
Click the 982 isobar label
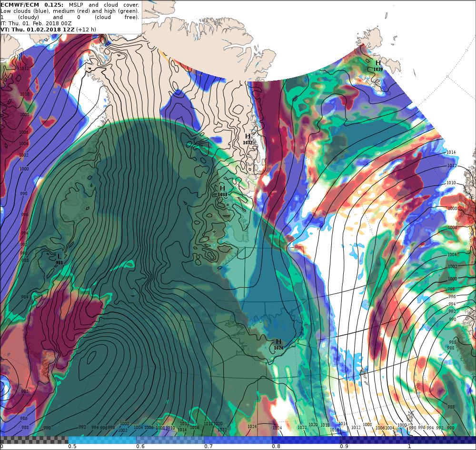click(25, 391)
